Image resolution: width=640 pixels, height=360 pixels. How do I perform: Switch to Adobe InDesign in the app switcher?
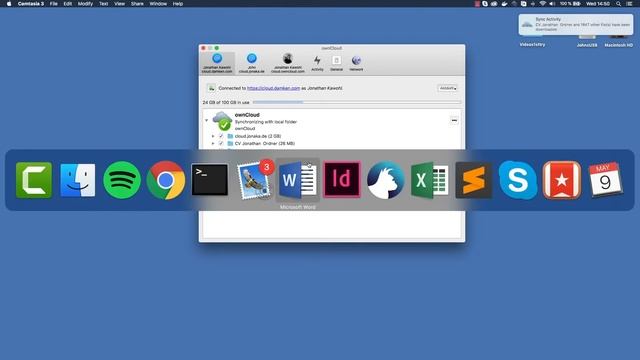(x=342, y=180)
